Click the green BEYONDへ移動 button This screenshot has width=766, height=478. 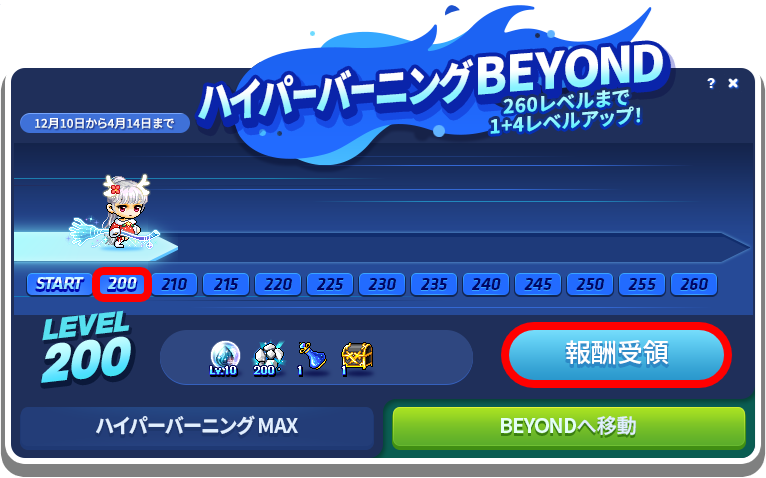pyautogui.click(x=569, y=426)
